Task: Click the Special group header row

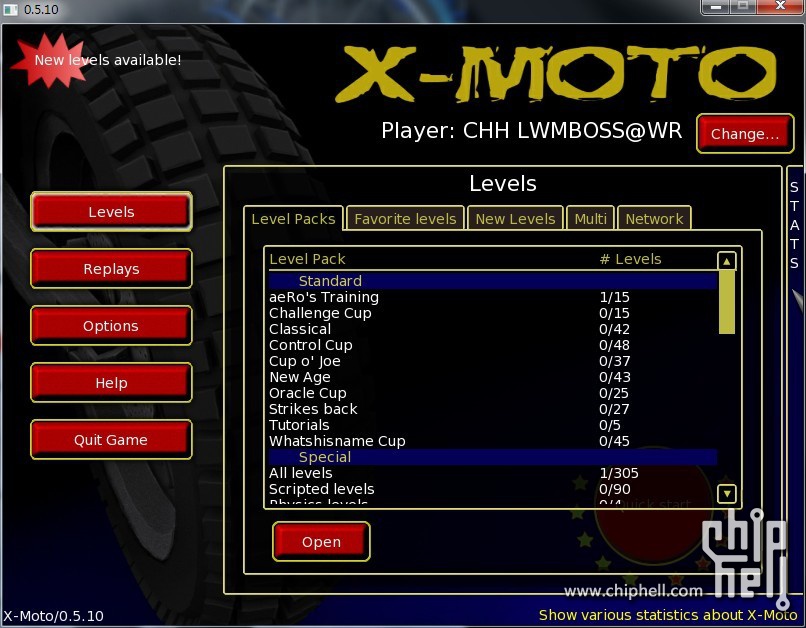Action: tap(492, 457)
